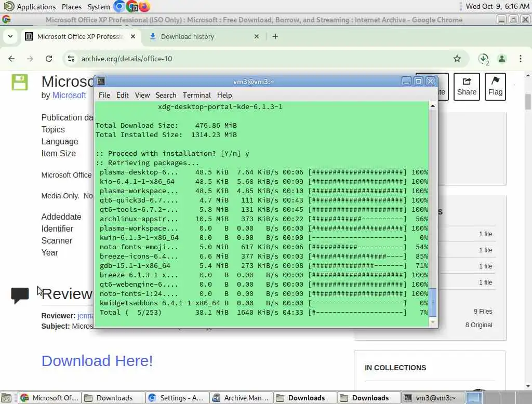The width and height of the screenshot is (532, 404).
Task: Click the 'Total Download Size' line in terminal
Action: pyautogui.click(x=166, y=126)
